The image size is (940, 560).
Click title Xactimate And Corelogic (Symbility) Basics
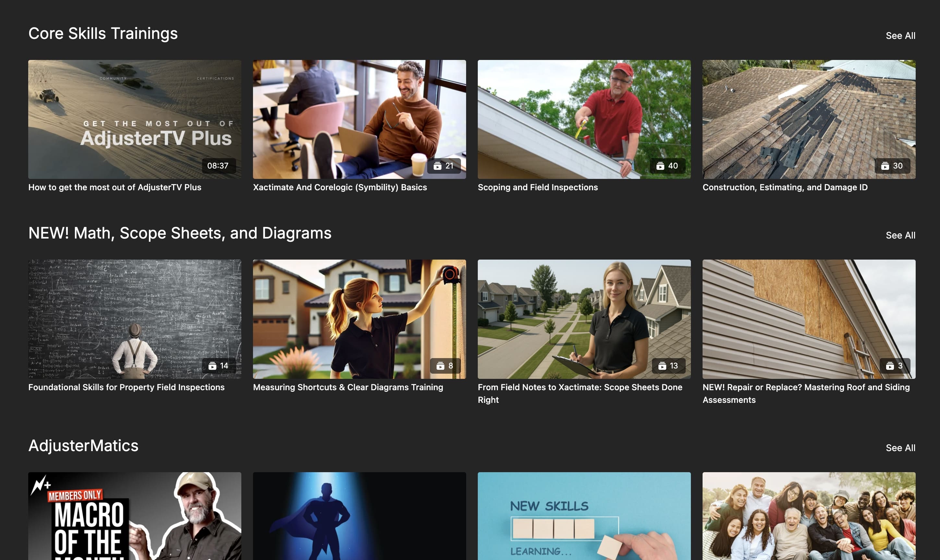[x=340, y=187]
